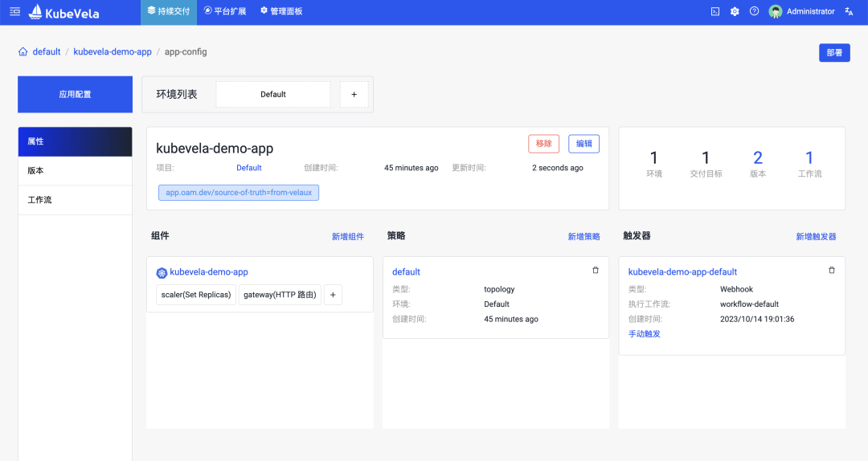Delete kubevela-demo-app-default trigger trash icon
Viewport: 868px width, 461px height.
click(x=832, y=270)
